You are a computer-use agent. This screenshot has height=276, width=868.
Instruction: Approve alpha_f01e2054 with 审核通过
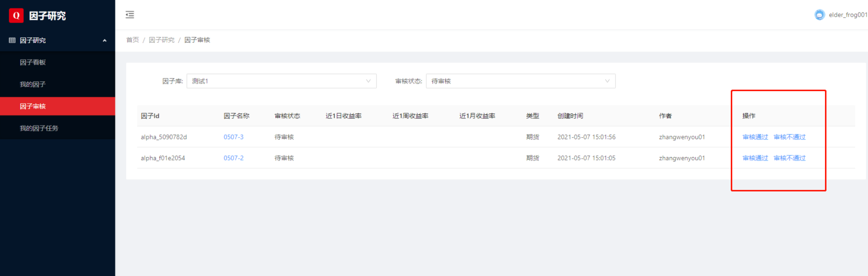tap(755, 158)
